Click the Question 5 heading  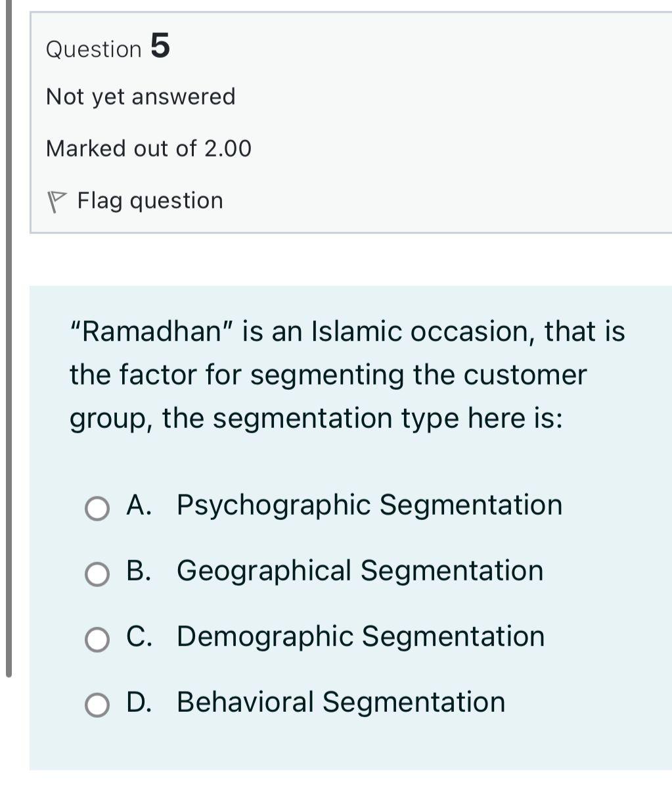click(108, 48)
